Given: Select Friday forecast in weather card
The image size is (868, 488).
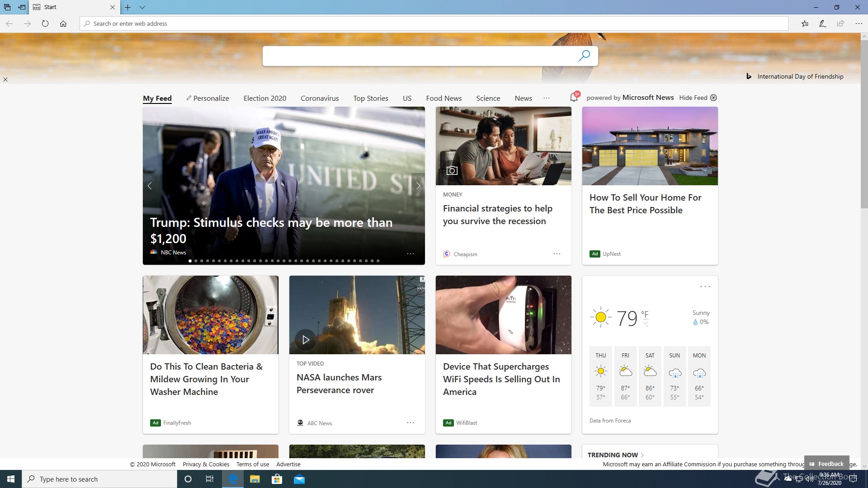Looking at the screenshot, I should point(625,376).
